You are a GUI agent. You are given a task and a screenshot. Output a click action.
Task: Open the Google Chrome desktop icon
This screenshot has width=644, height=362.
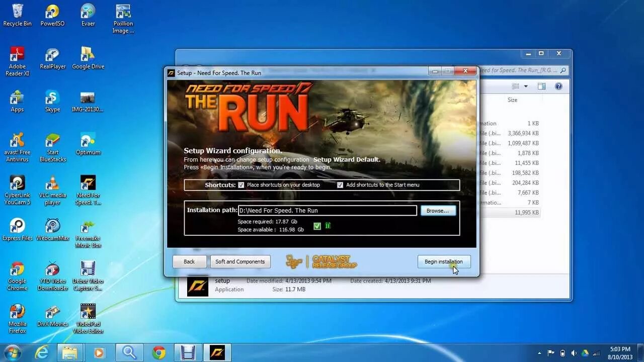coord(17,276)
